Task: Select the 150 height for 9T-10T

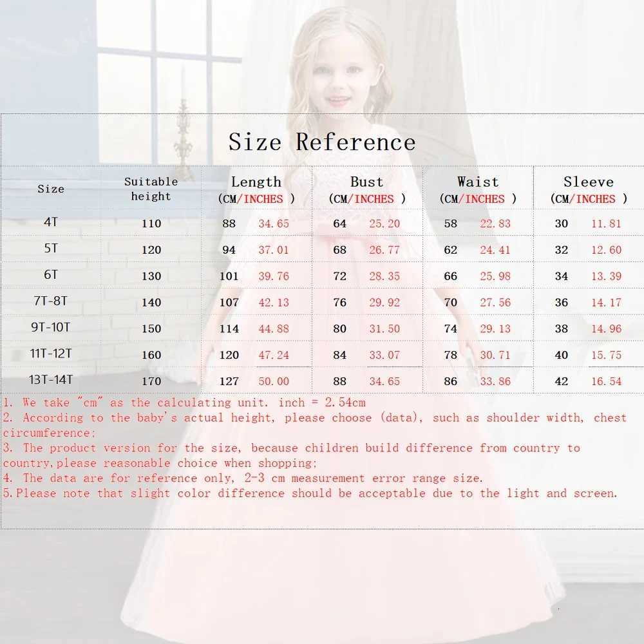Action: [151, 328]
